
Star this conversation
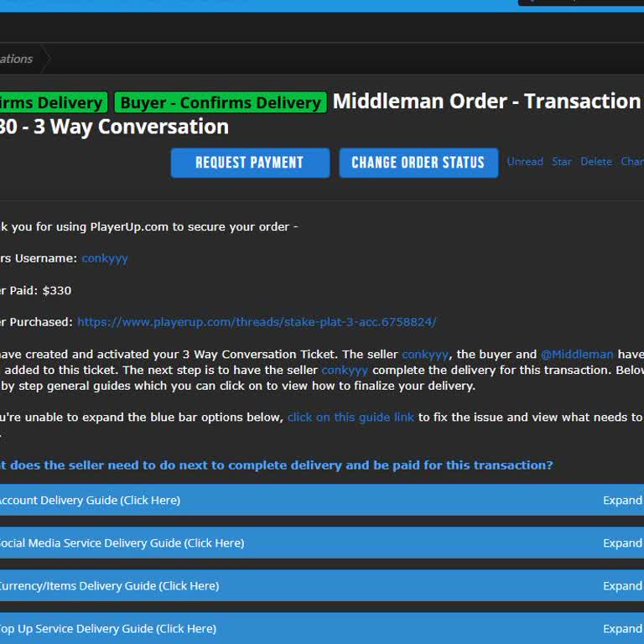click(562, 161)
